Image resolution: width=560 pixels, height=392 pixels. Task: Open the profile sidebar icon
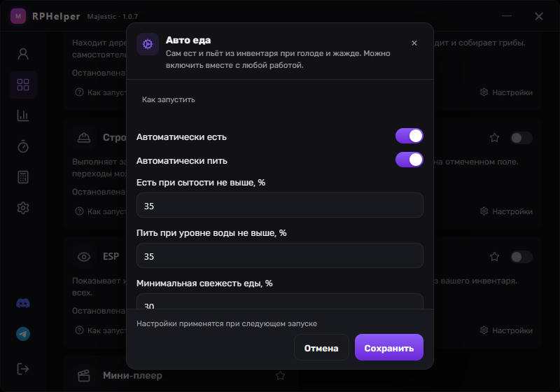[23, 54]
